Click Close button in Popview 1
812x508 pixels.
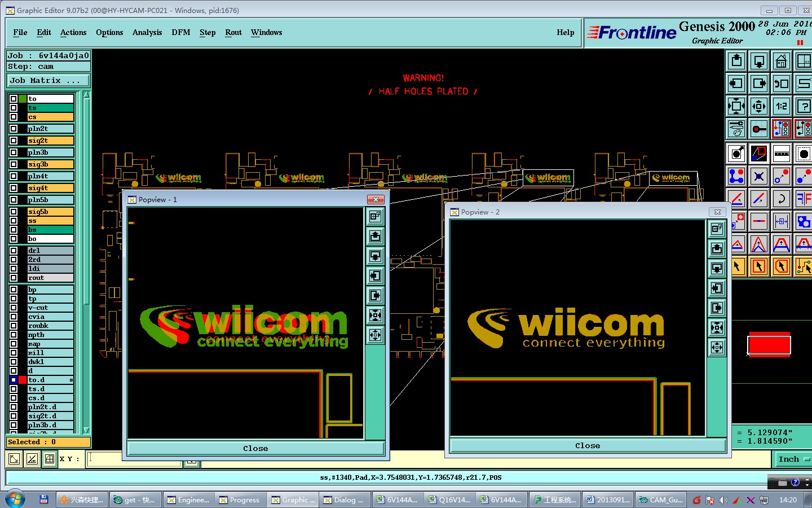[255, 448]
